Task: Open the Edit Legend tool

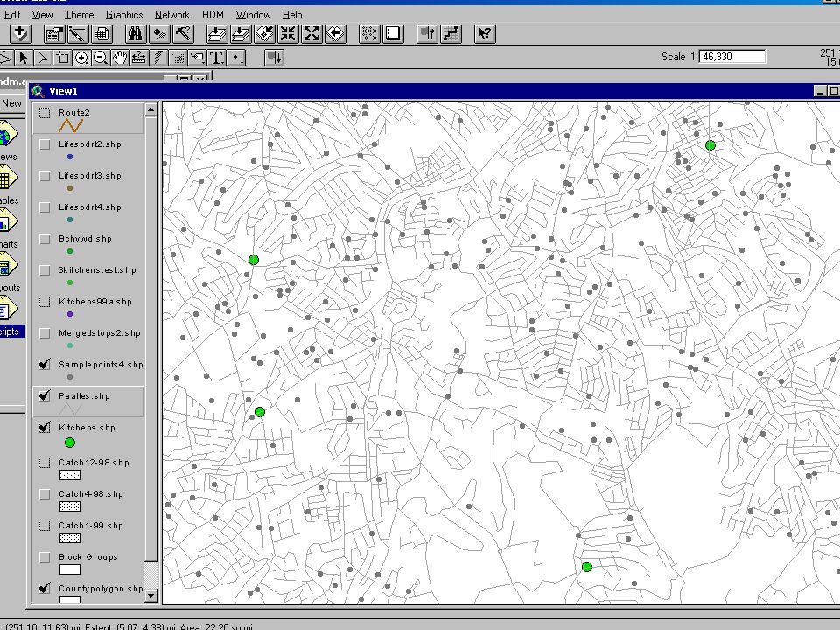Action: (77, 34)
